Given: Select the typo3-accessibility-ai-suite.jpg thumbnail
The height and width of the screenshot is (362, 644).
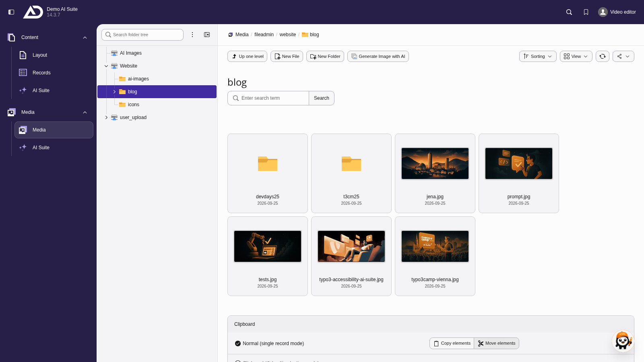Looking at the screenshot, I should pyautogui.click(x=351, y=246).
